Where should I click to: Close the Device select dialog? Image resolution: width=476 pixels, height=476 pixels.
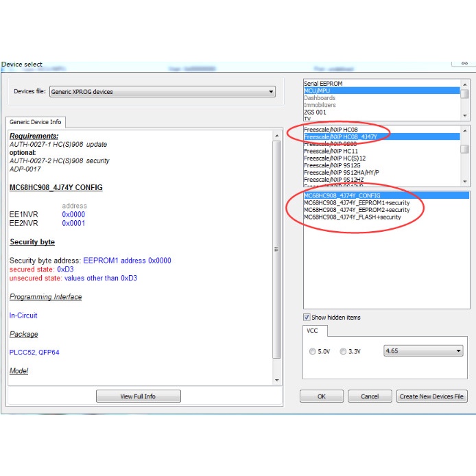pyautogui.click(x=463, y=63)
